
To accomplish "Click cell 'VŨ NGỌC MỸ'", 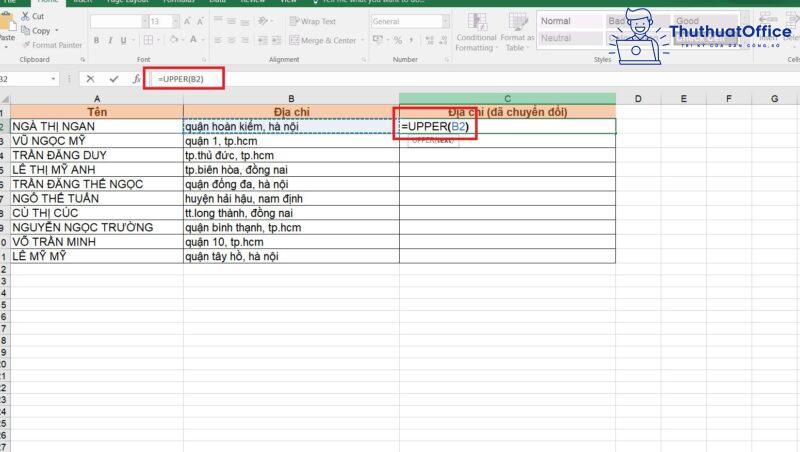I will (x=97, y=141).
